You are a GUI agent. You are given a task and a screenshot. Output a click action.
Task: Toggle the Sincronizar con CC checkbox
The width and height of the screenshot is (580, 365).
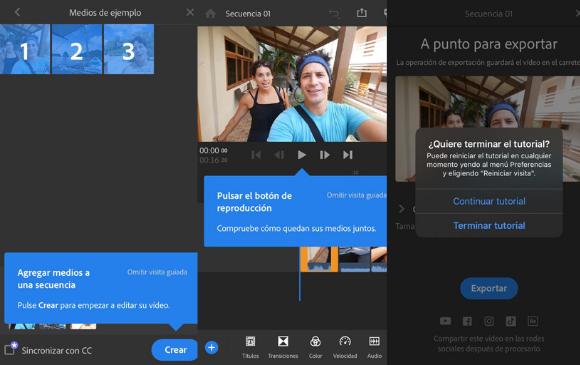pyautogui.click(x=10, y=349)
